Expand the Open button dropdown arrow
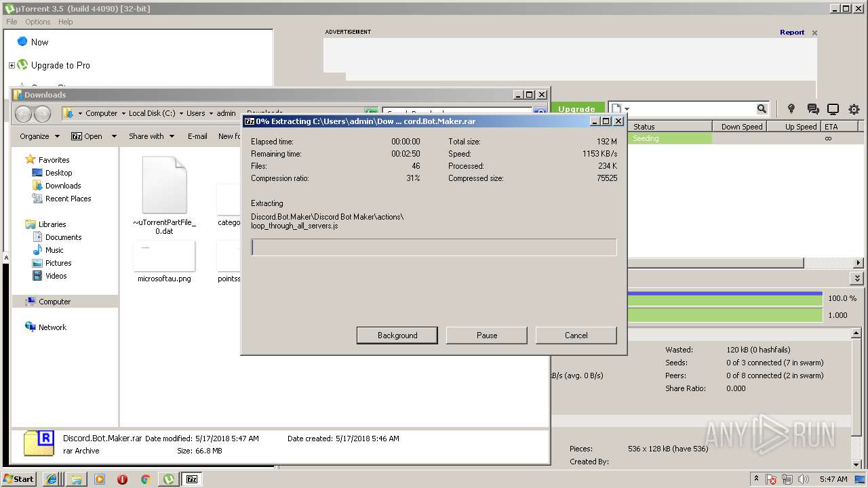Image resolution: width=868 pixels, height=488 pixels. [114, 136]
